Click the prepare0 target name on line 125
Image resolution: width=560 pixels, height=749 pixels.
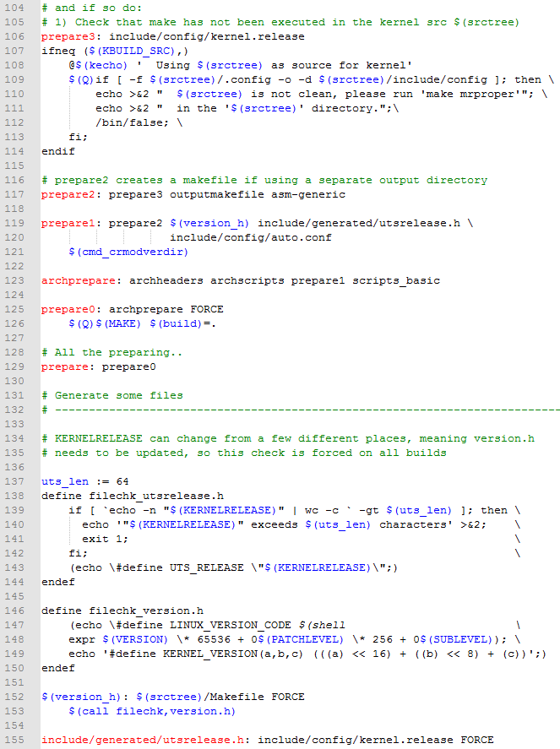(x=68, y=309)
